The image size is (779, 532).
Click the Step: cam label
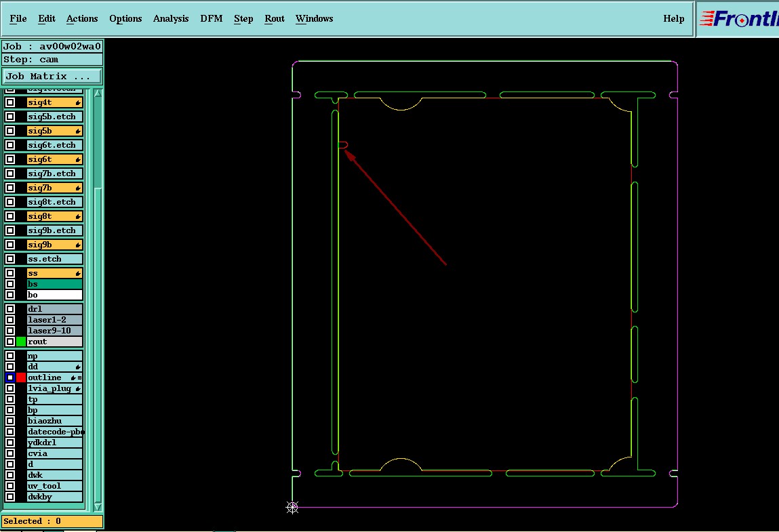coord(52,60)
